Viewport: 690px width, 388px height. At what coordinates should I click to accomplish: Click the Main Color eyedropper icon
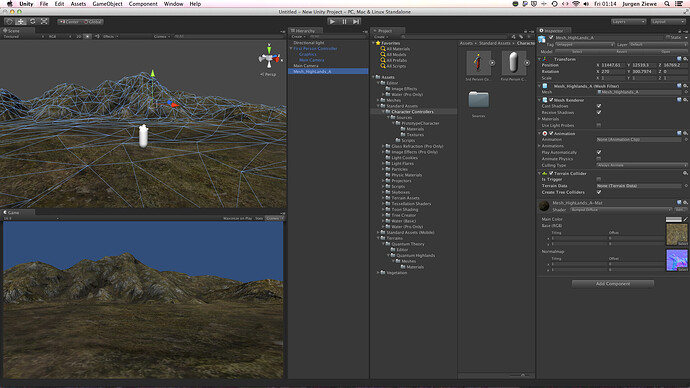[686, 219]
